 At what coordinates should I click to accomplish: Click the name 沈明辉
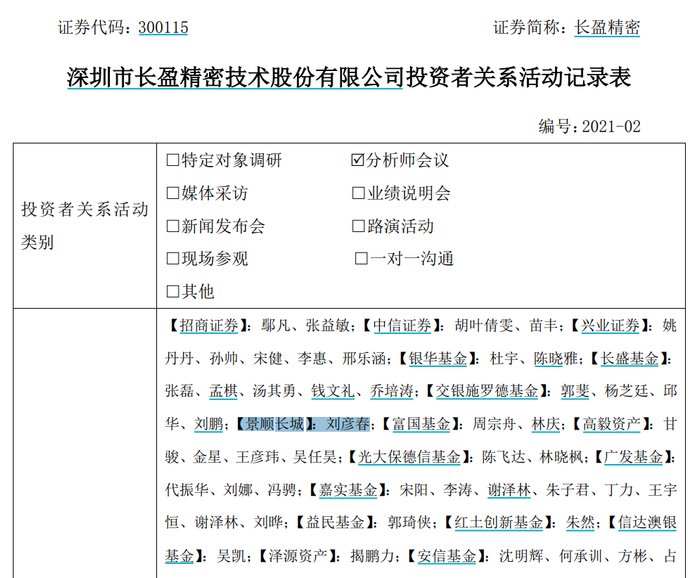point(521,556)
